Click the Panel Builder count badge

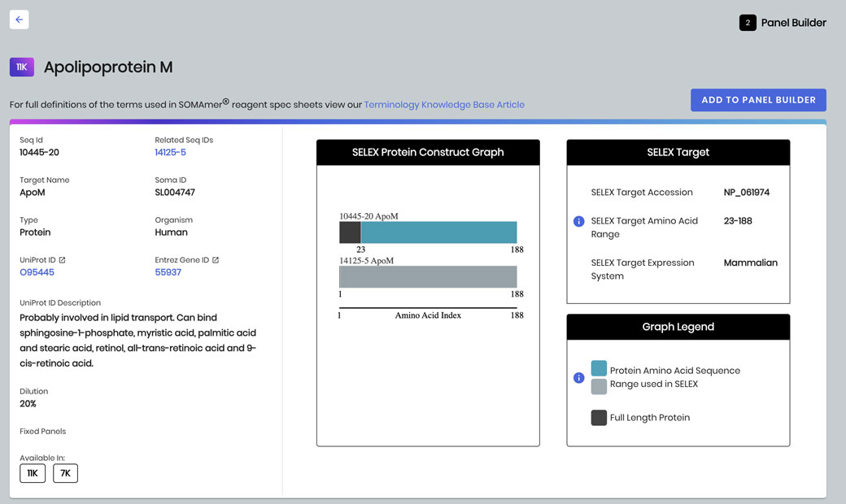748,23
